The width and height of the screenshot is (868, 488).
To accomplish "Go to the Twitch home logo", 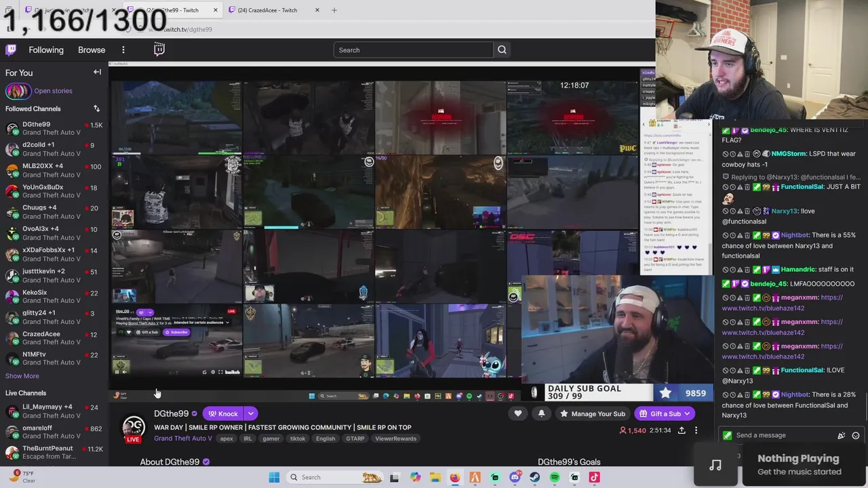I will click(x=11, y=49).
